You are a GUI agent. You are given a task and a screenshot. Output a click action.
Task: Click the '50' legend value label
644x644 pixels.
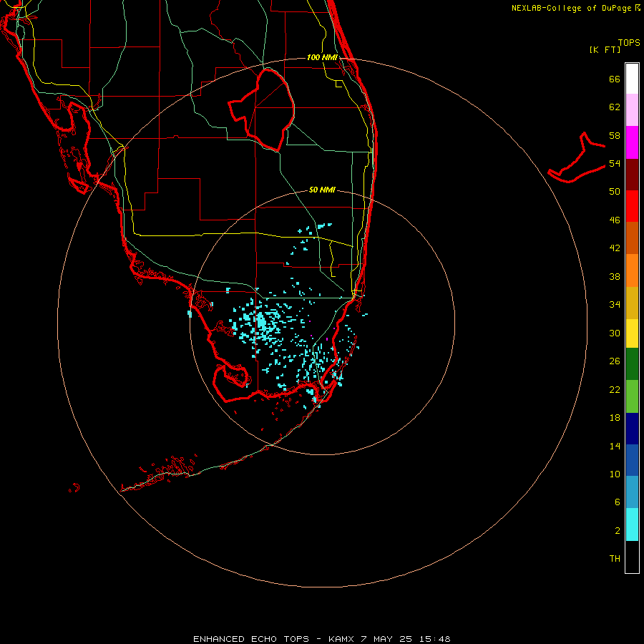(615, 192)
